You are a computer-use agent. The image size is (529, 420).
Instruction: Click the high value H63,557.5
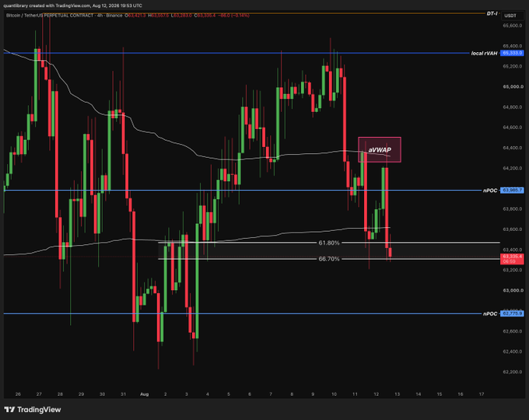coord(159,16)
